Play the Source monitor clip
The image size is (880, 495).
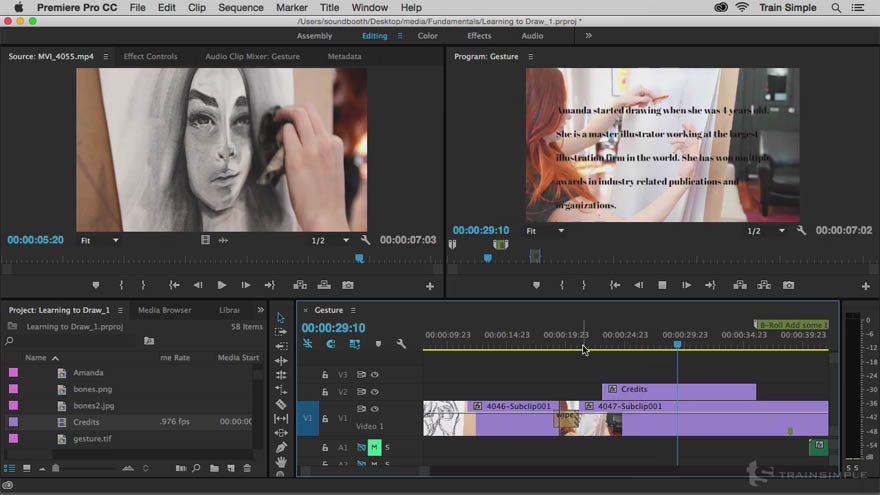tap(222, 285)
